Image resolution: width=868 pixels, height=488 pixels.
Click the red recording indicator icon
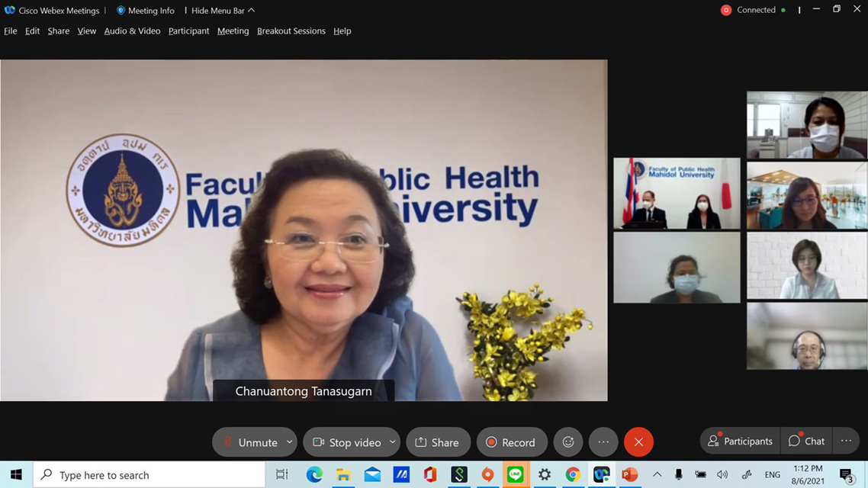pos(725,10)
